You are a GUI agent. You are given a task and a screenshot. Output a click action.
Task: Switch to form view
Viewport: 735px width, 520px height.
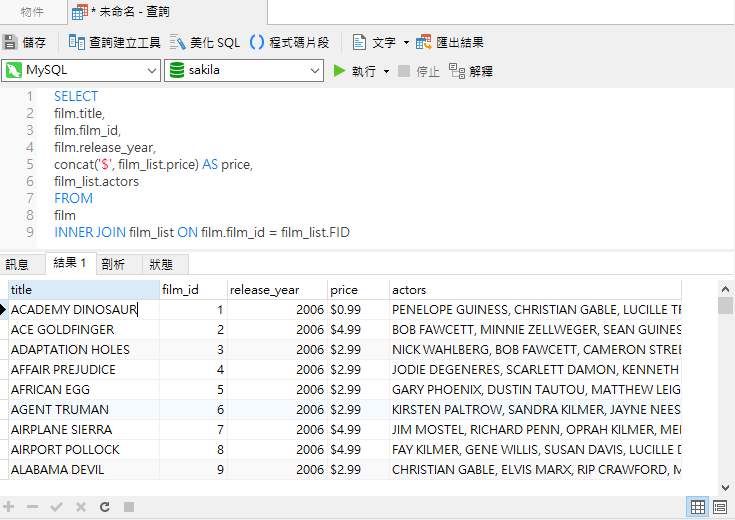(x=719, y=507)
